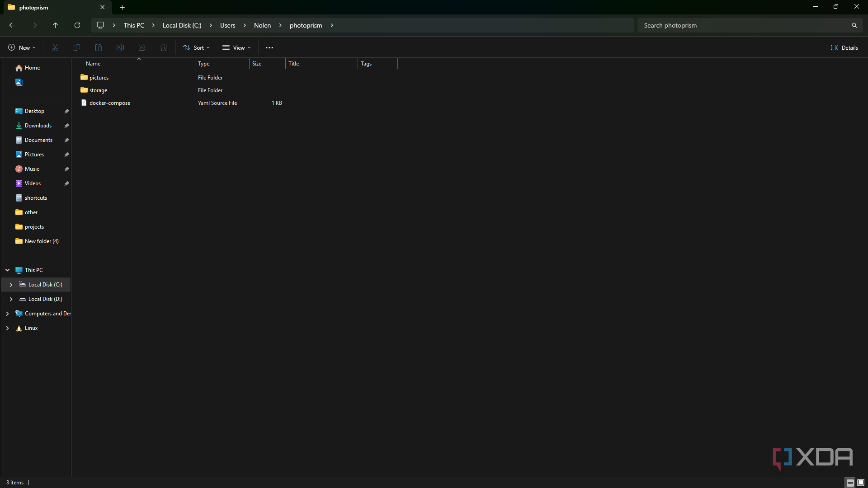Viewport: 868px width, 488px height.
Task: Open the Sort dropdown menu
Action: coord(196,47)
